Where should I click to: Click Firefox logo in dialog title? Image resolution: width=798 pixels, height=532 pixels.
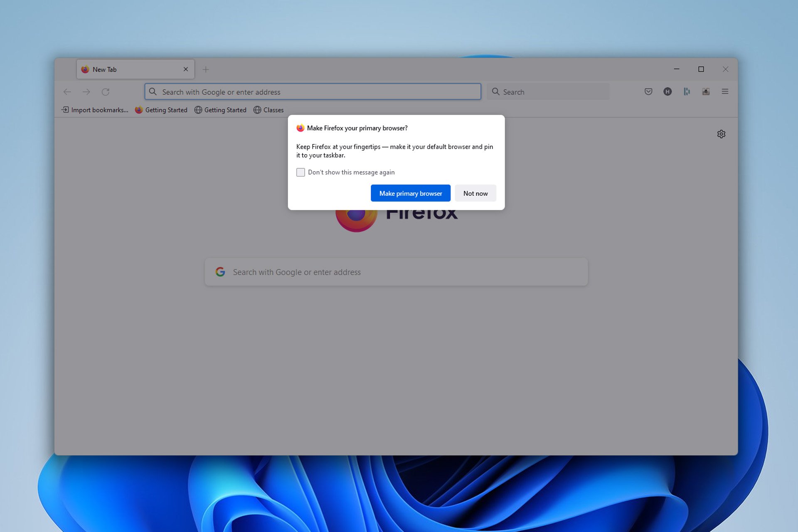tap(300, 128)
